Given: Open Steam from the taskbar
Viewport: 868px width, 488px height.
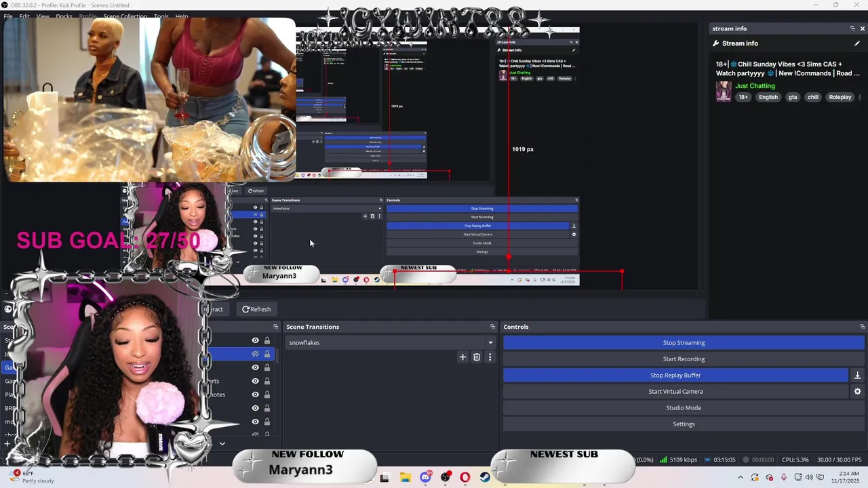Looking at the screenshot, I should point(485,477).
